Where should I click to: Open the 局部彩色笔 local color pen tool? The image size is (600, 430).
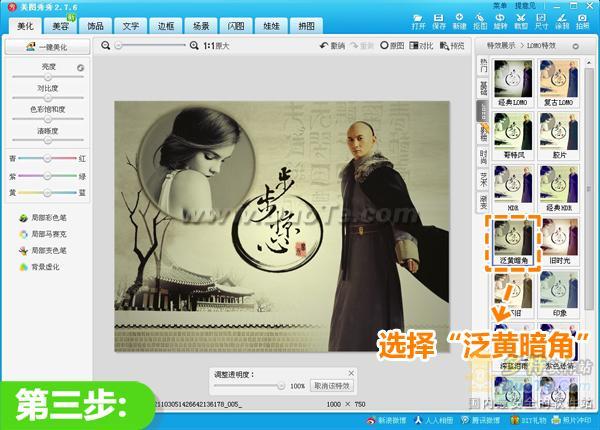43,218
